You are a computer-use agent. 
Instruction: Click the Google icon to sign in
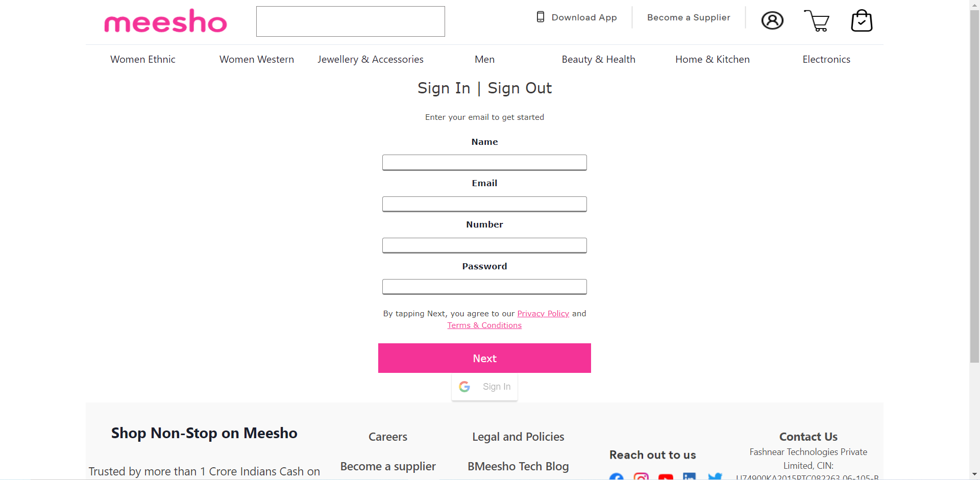(465, 387)
